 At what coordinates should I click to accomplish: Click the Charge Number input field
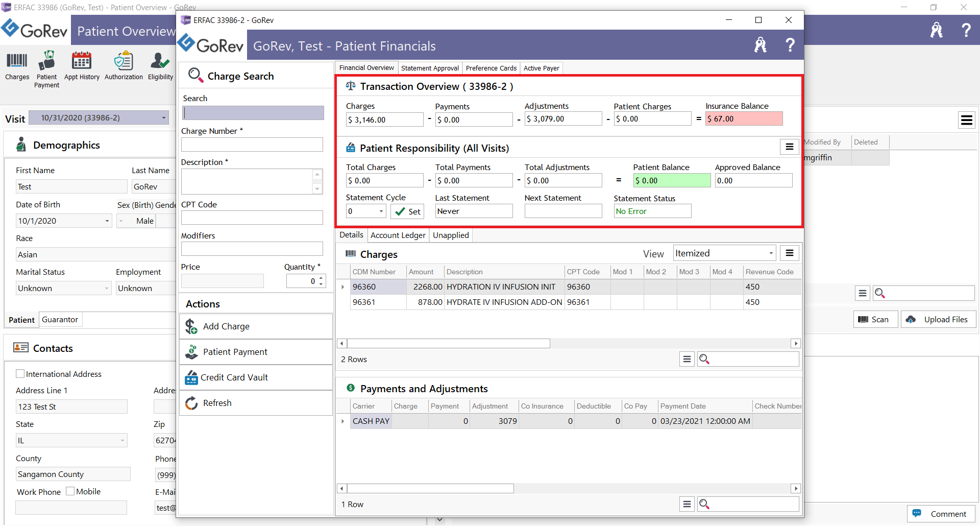tap(252, 145)
